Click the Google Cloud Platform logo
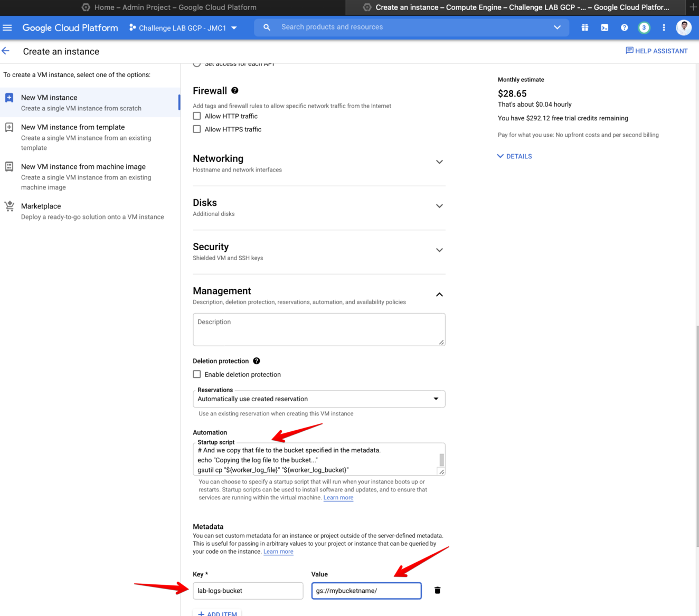This screenshot has height=616, width=699. pyautogui.click(x=70, y=27)
